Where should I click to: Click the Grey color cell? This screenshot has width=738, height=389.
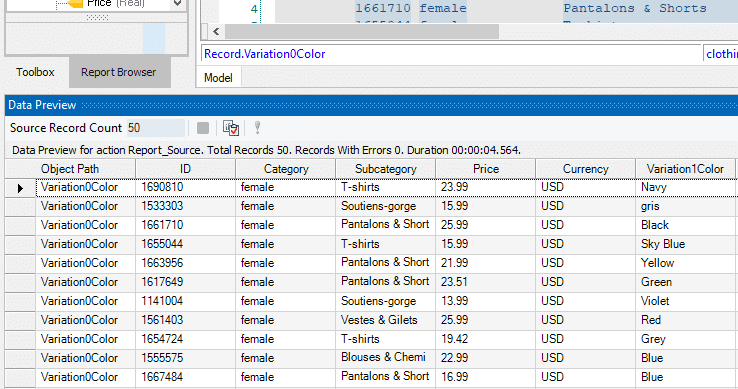tap(685, 339)
